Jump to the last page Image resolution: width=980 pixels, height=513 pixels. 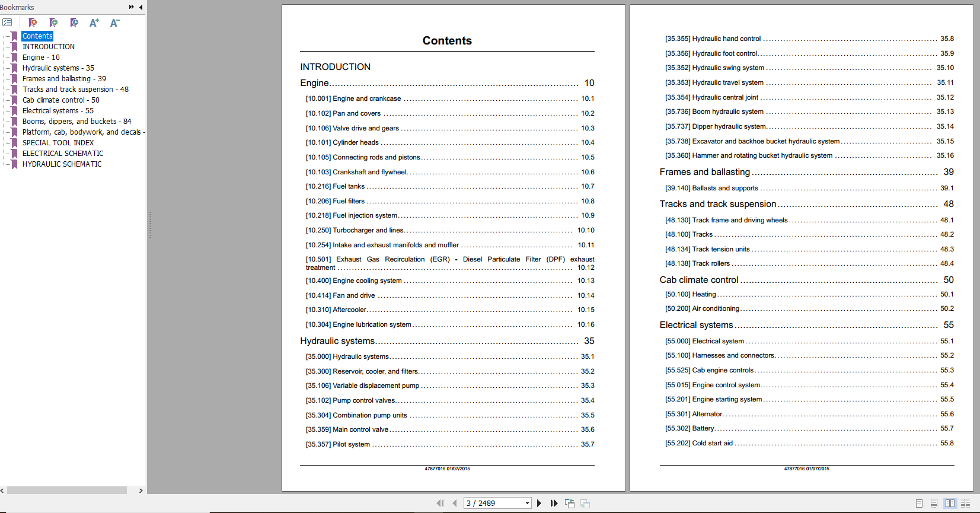coord(554,503)
